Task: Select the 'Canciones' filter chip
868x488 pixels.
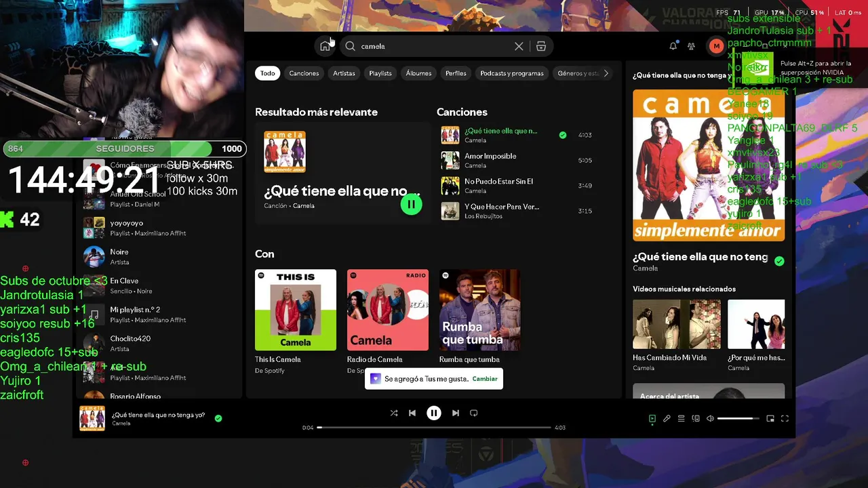Action: 304,73
